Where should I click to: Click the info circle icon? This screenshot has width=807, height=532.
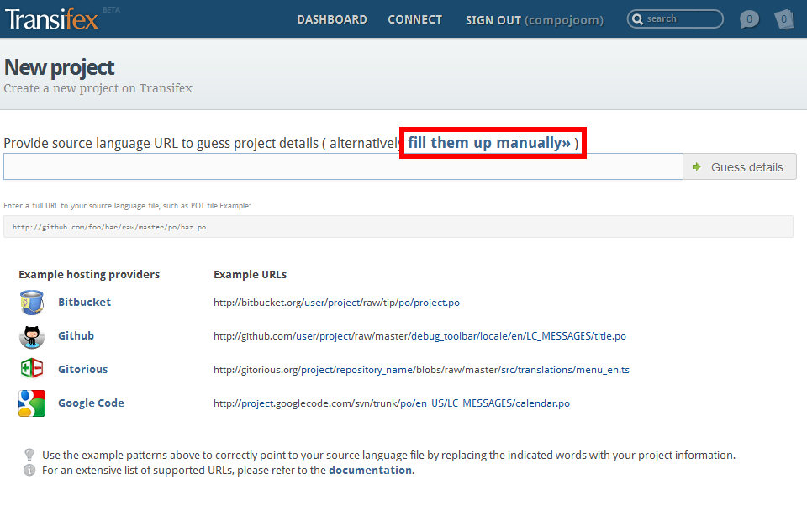(29, 470)
